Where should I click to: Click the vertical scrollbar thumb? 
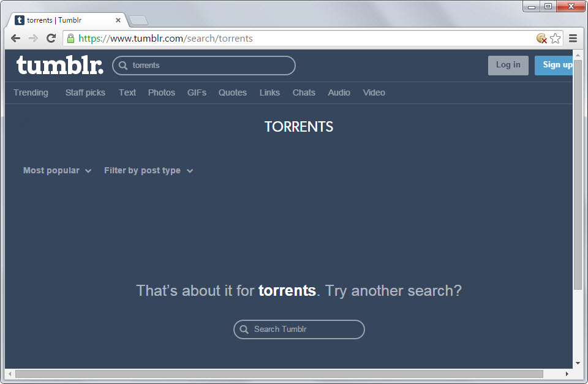click(578, 175)
